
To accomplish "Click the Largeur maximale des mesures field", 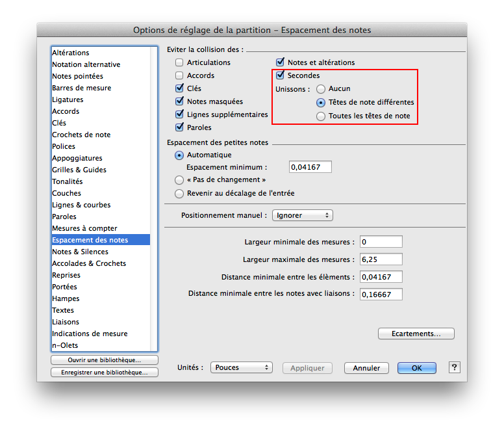I will pyautogui.click(x=381, y=259).
